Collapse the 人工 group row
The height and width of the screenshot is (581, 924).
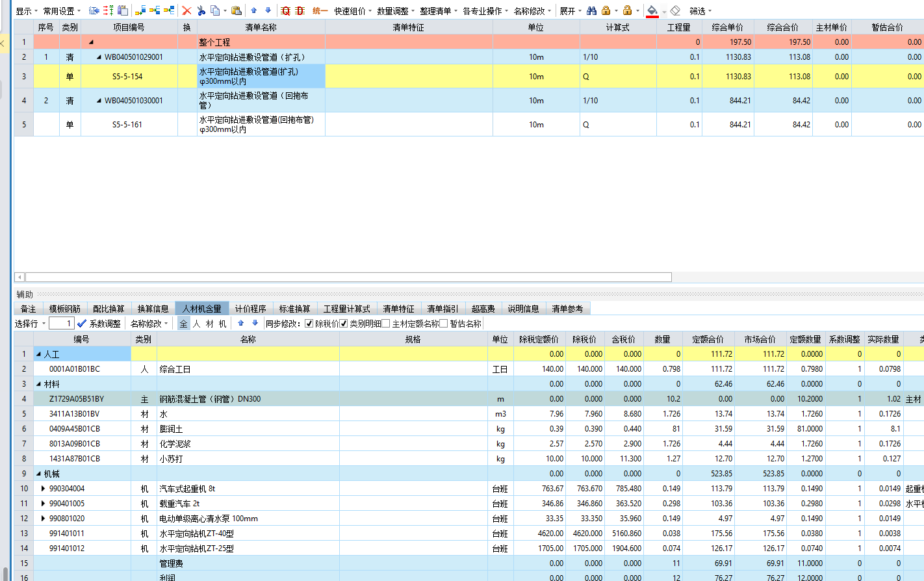pyautogui.click(x=38, y=354)
